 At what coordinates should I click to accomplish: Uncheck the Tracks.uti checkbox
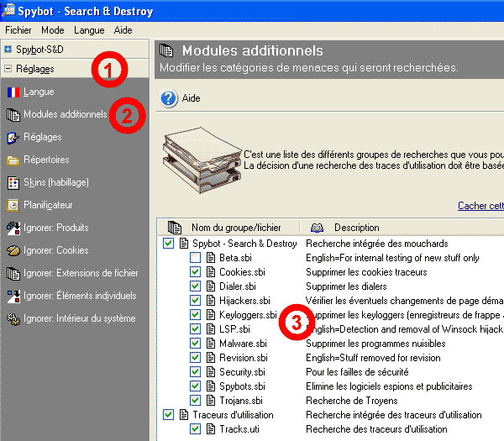coord(195,429)
